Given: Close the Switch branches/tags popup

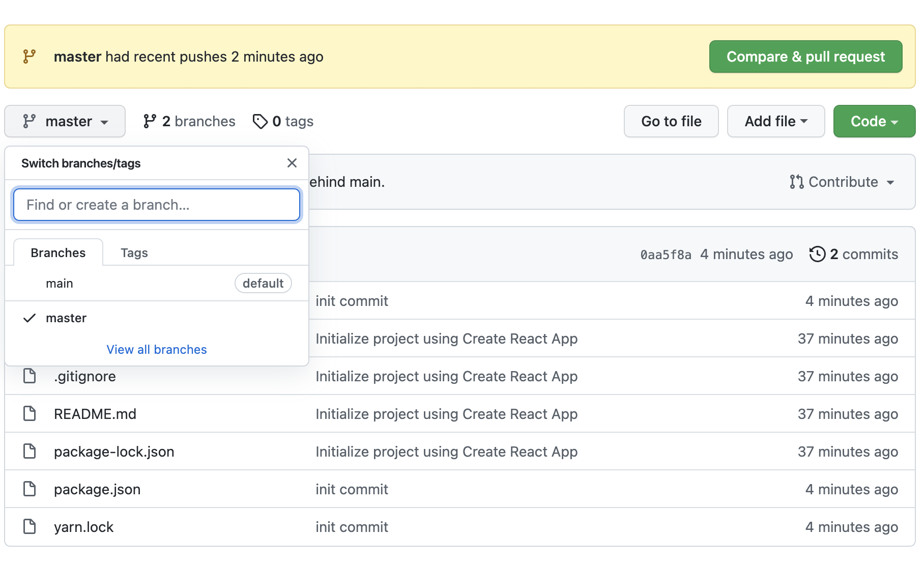Looking at the screenshot, I should (292, 163).
